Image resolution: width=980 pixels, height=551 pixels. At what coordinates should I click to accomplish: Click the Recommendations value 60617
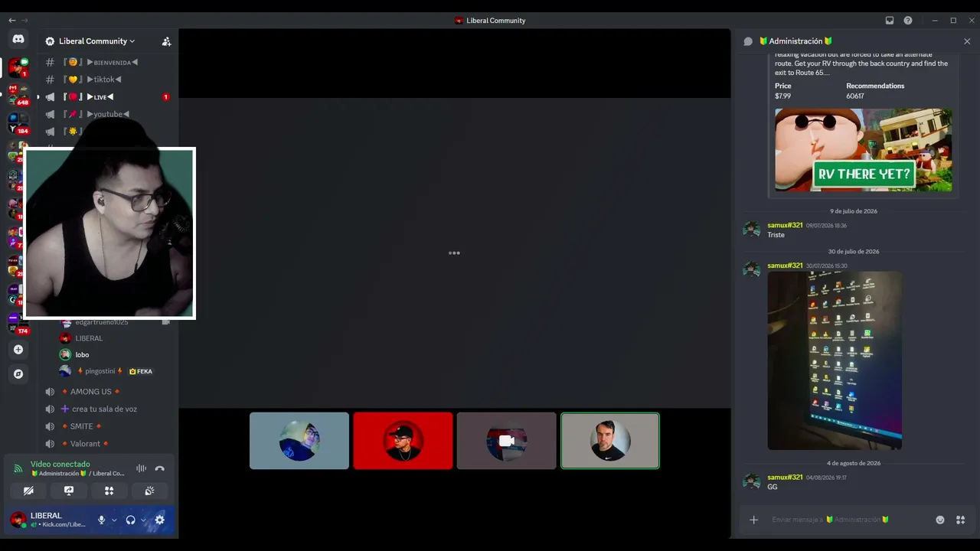click(855, 96)
